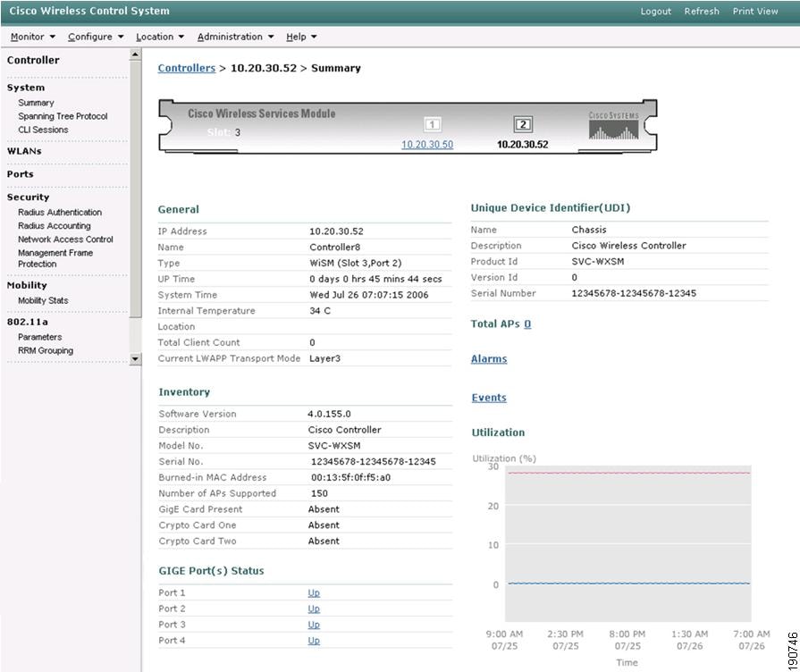Image resolution: width=800 pixels, height=672 pixels.
Task: Select Security in the sidebar
Action: point(28,197)
